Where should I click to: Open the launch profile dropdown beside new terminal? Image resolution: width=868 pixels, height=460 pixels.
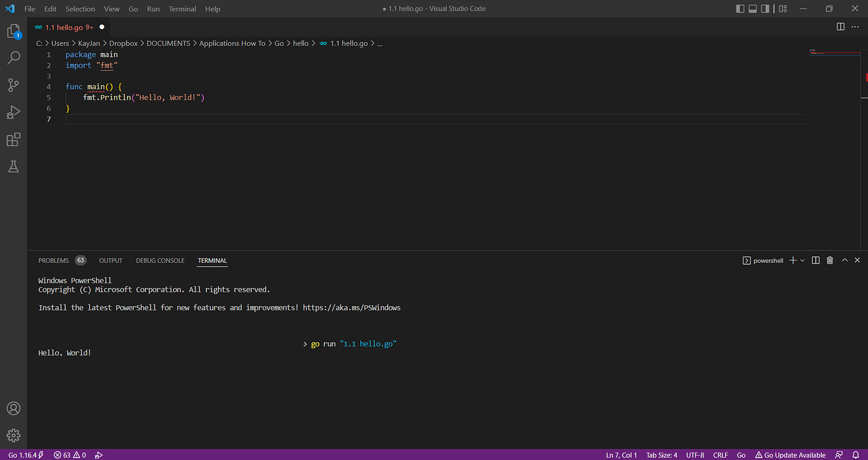pyautogui.click(x=802, y=260)
